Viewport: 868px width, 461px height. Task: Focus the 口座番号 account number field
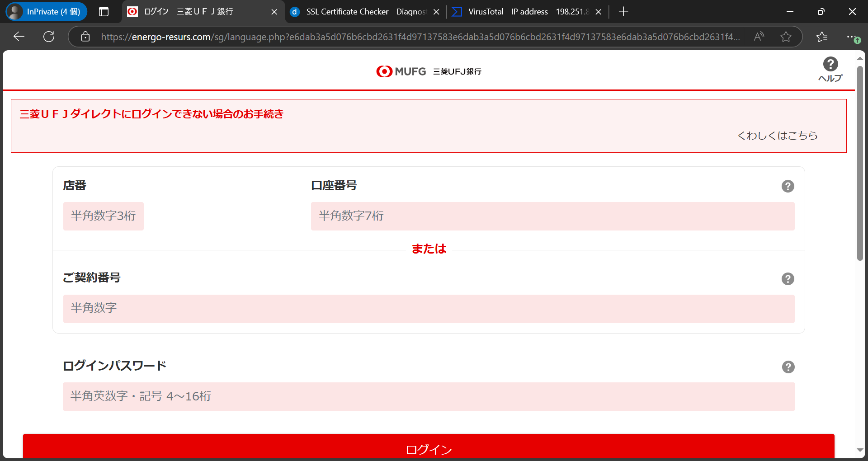552,216
